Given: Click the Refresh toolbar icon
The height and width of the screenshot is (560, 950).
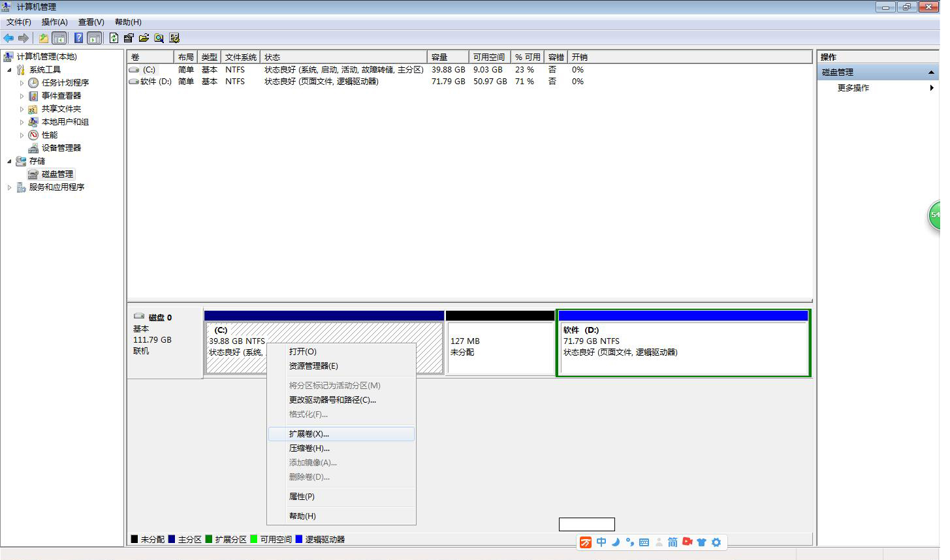Looking at the screenshot, I should coord(114,38).
